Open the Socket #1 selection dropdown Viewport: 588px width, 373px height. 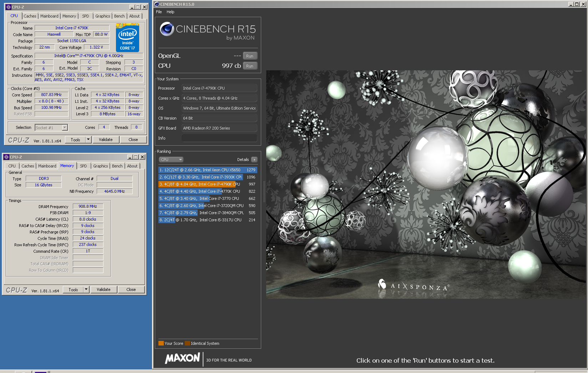pyautogui.click(x=65, y=128)
